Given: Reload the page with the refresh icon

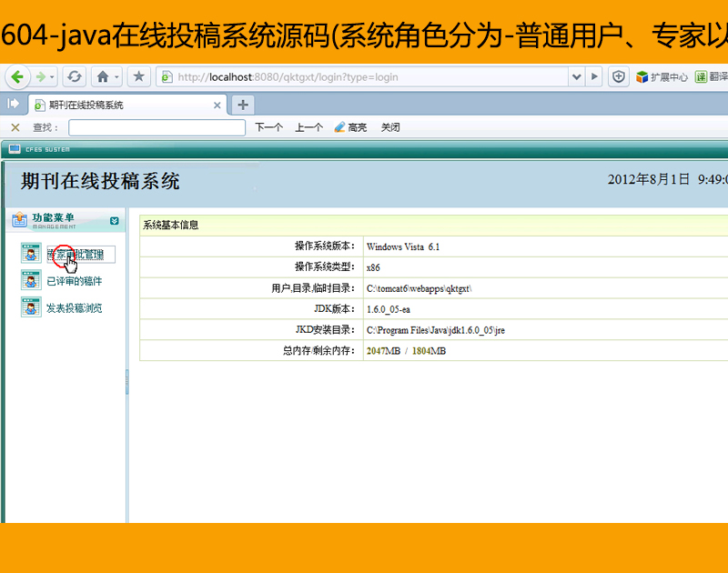Looking at the screenshot, I should 75,77.
